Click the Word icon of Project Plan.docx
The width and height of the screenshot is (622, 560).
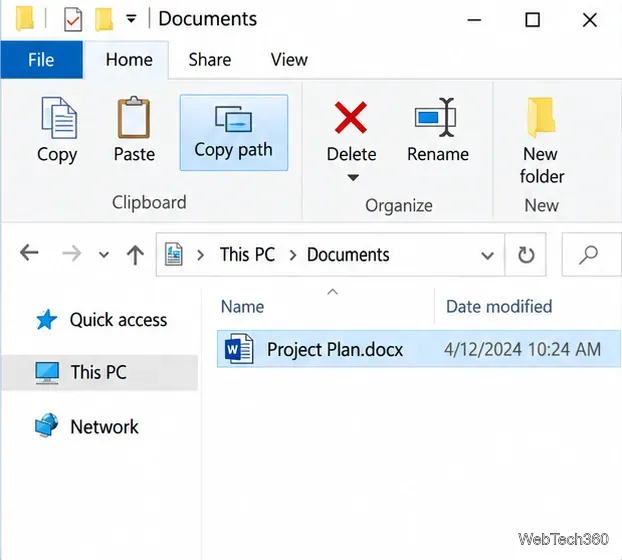[x=239, y=349]
